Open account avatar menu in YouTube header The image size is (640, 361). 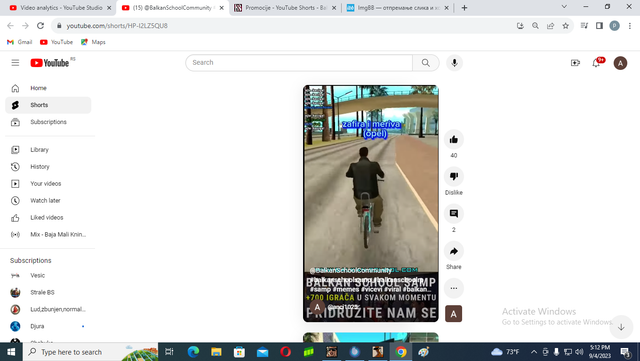620,63
